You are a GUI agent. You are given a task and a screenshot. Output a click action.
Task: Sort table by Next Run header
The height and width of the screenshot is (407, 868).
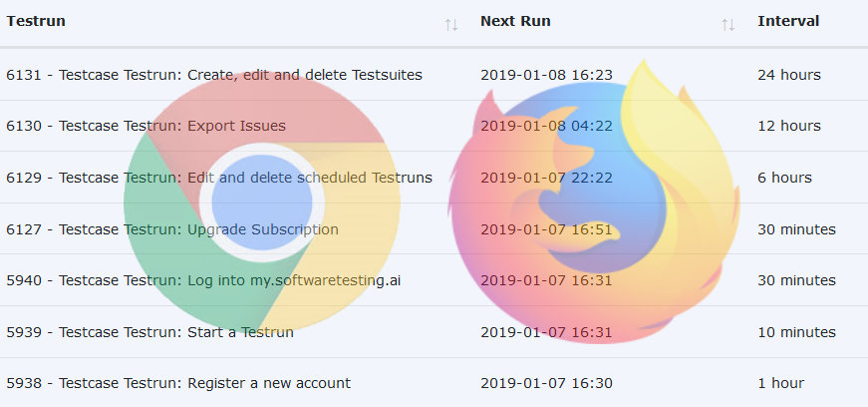click(515, 21)
